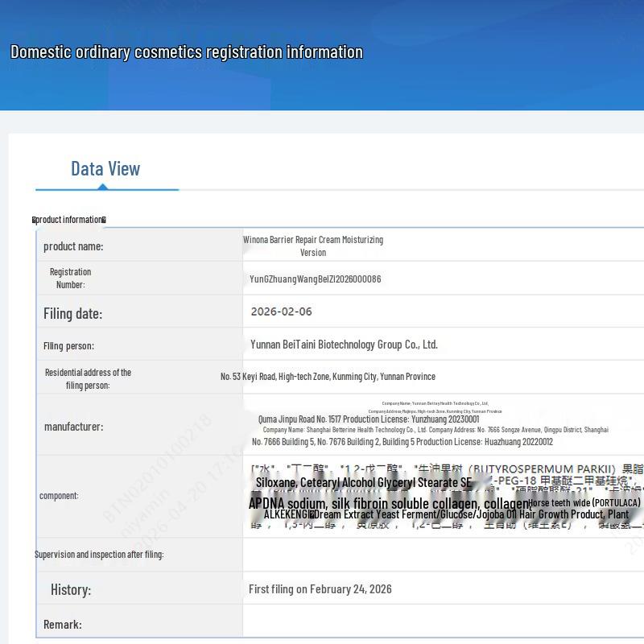Select address 'No. 53 Keyi Road, High-tech Zone'
Image resolution: width=644 pixels, height=644 pixels.
pyautogui.click(x=275, y=377)
